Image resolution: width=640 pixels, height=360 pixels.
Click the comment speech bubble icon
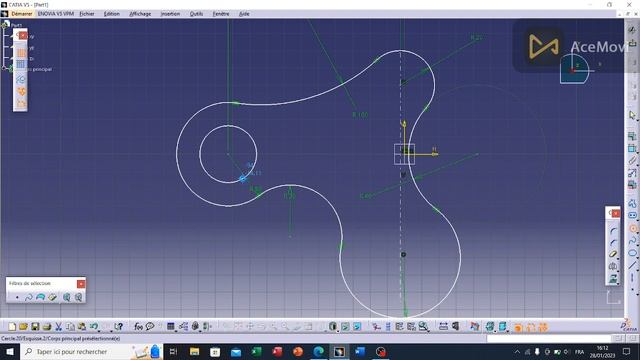tap(150, 327)
